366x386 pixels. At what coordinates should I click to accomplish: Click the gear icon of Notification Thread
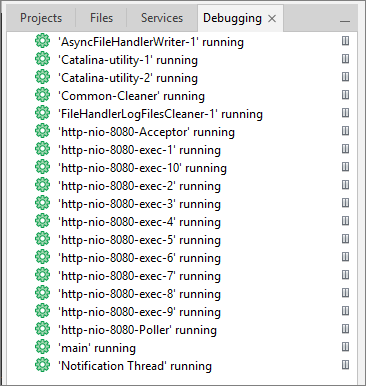point(42,366)
